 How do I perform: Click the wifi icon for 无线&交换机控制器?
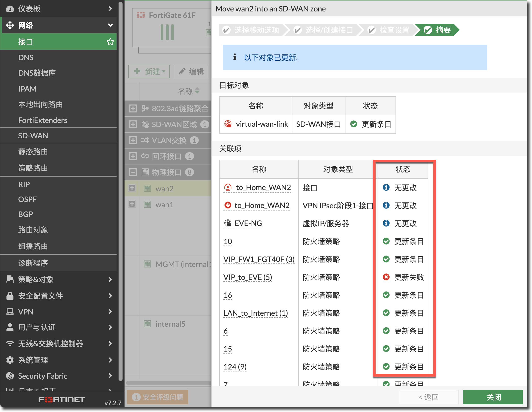tap(10, 343)
